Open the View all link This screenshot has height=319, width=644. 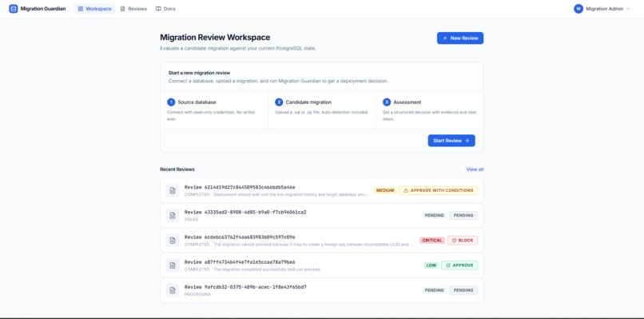tap(475, 169)
